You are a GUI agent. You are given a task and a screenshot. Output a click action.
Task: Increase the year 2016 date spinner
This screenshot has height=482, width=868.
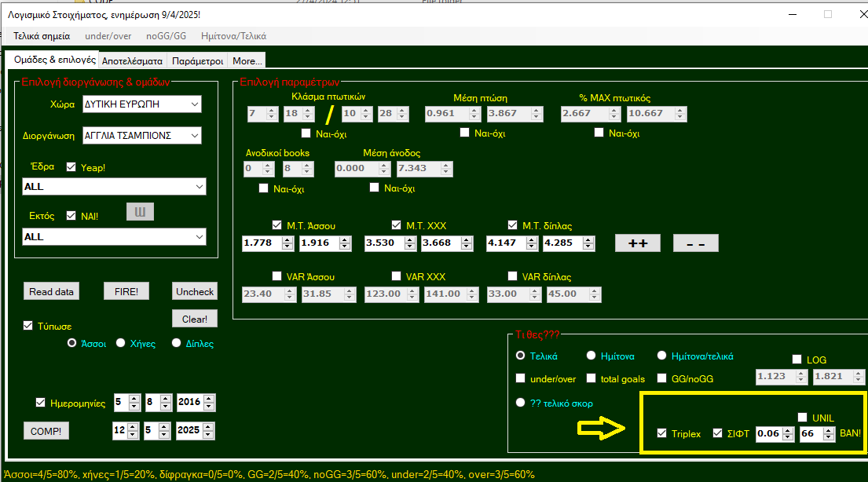click(x=208, y=399)
